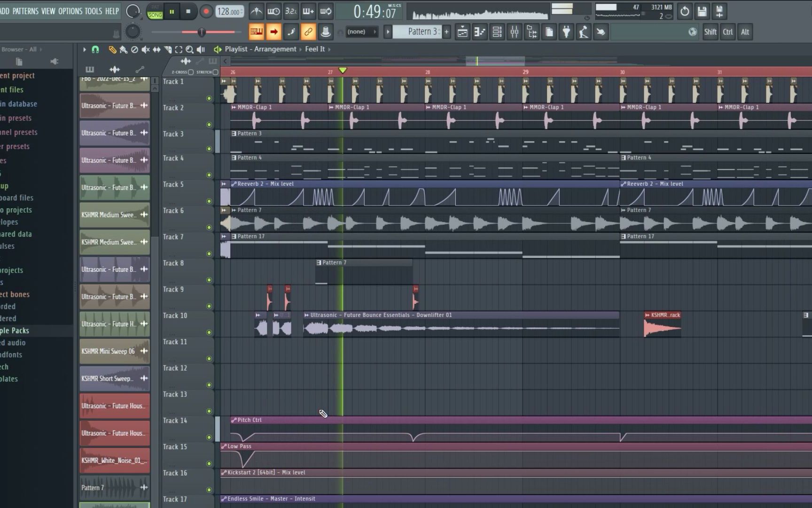The height and width of the screenshot is (508, 812).
Task: Stop playback
Action: [x=188, y=12]
